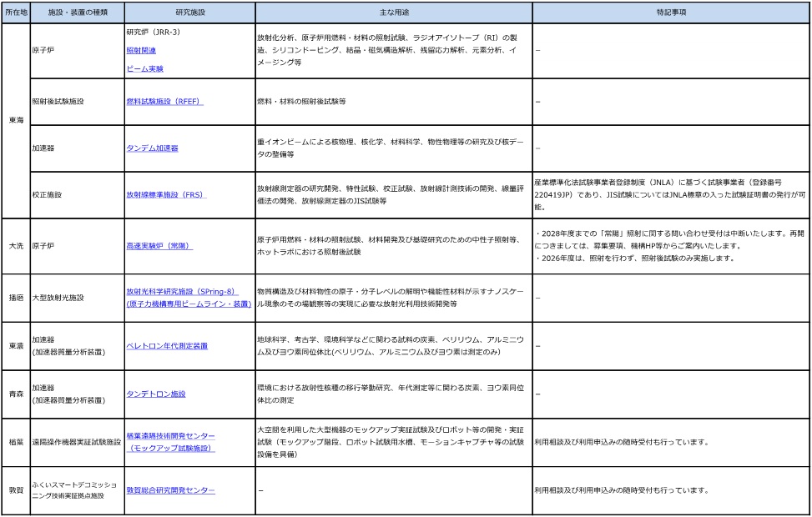Click the 研究炉（JRR-3）text
The height and width of the screenshot is (517, 812).
pos(153,32)
